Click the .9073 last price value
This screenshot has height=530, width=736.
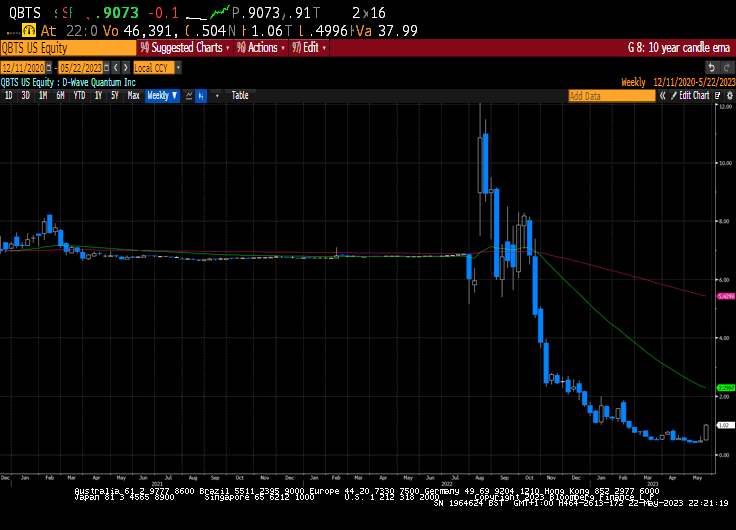coord(117,13)
